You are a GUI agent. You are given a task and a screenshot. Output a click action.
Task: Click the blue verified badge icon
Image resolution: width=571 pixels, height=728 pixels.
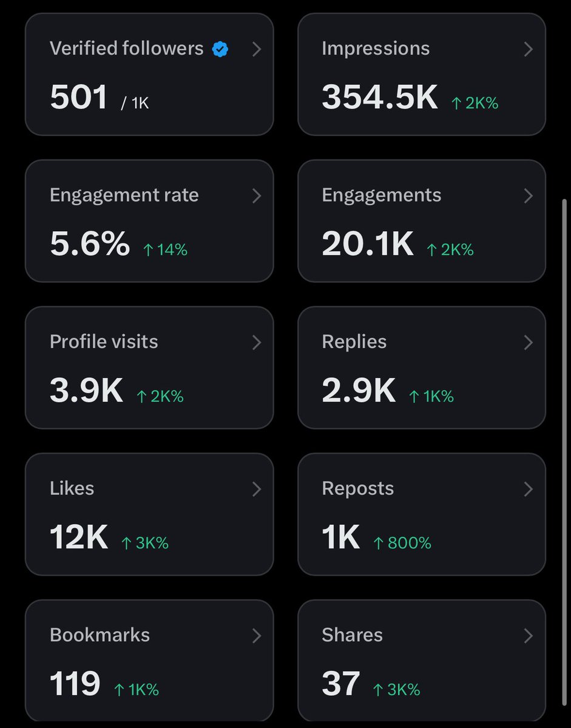220,50
